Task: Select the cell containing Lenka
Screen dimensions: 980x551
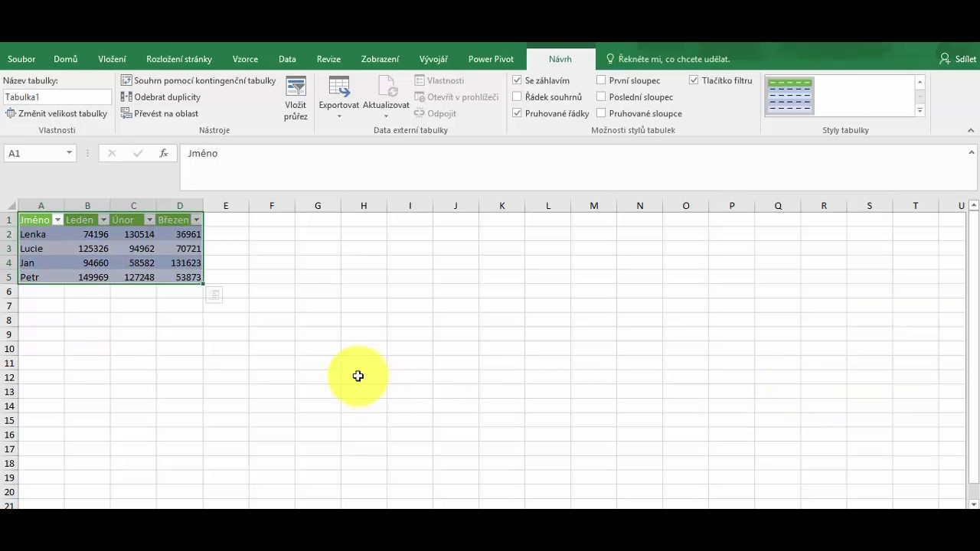Action: [x=41, y=234]
